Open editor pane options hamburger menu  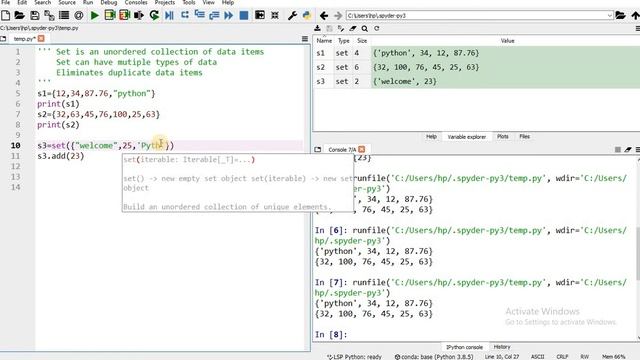[x=305, y=39]
